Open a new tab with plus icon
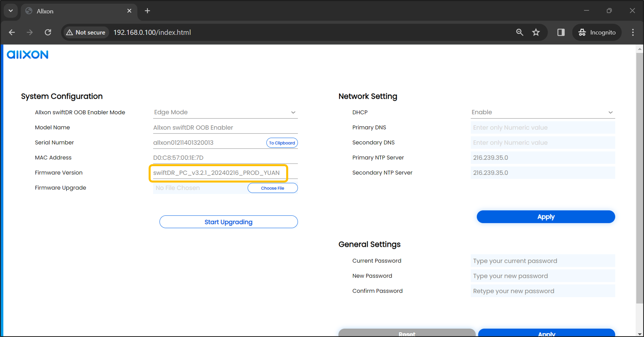This screenshot has width=644, height=337. pyautogui.click(x=147, y=11)
